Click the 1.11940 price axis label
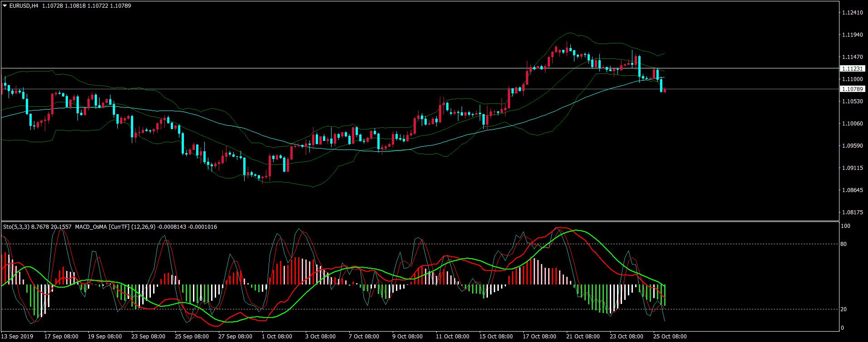Viewport: 868px width, 342px height. coord(852,35)
